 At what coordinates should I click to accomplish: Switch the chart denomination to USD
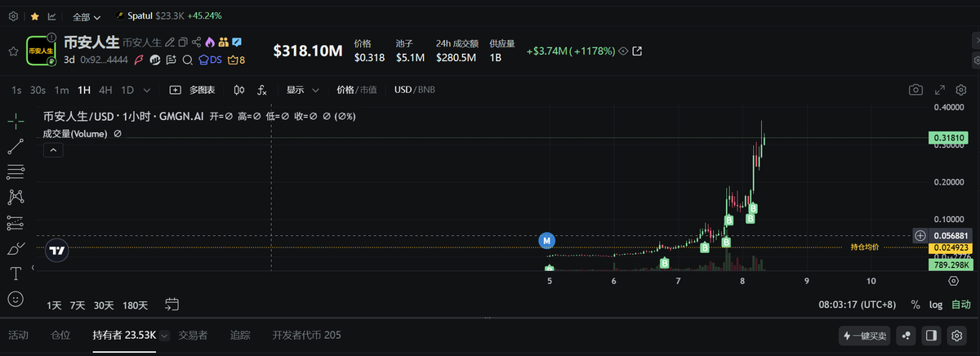(403, 90)
